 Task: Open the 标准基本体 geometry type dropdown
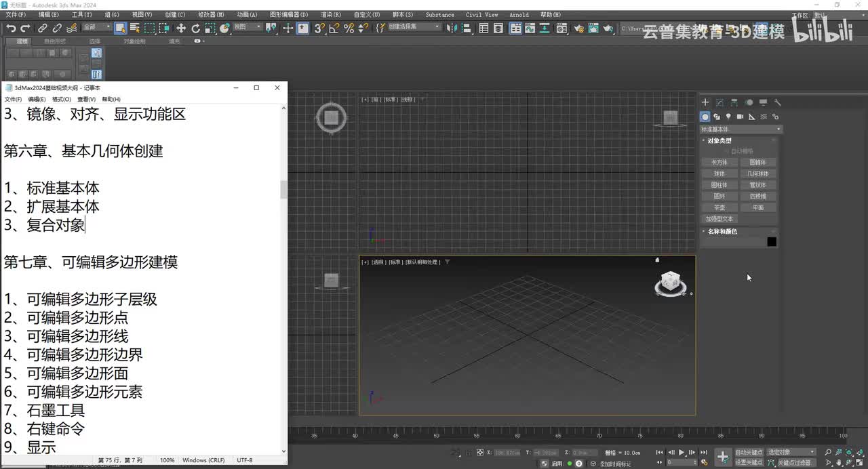(741, 129)
